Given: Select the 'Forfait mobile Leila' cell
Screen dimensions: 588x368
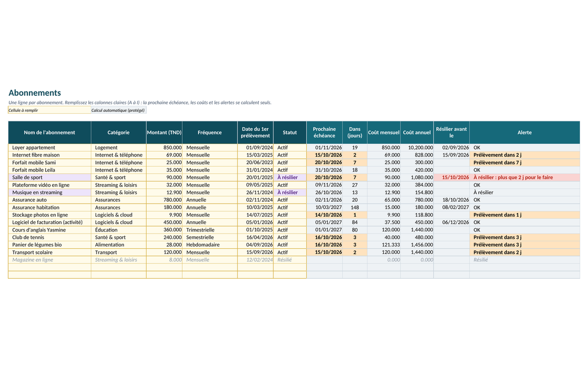Looking at the screenshot, I should (49, 170).
